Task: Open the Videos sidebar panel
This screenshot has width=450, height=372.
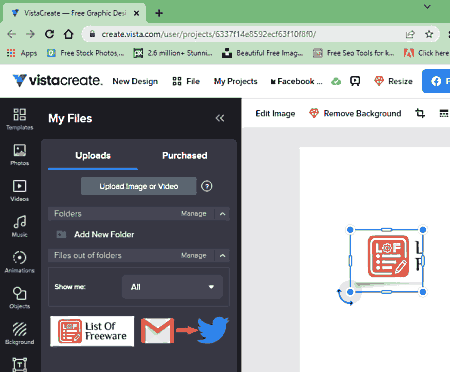Action: click(19, 190)
